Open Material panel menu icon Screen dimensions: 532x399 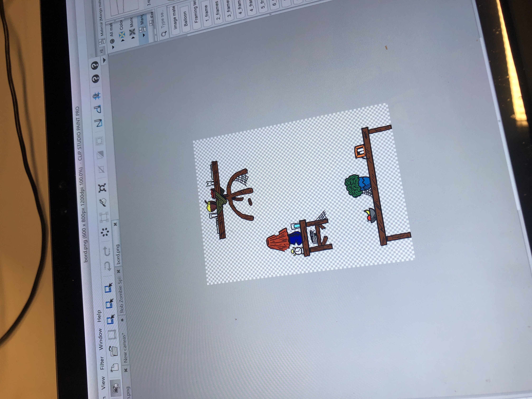(101, 51)
